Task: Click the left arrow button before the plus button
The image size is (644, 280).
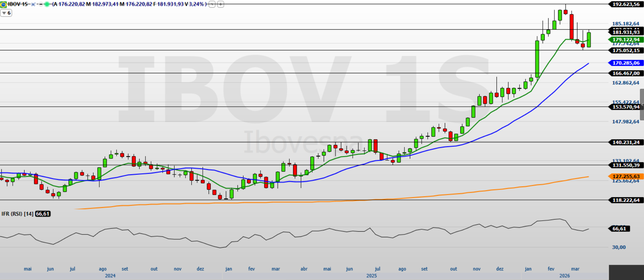Action: (x=212, y=4)
